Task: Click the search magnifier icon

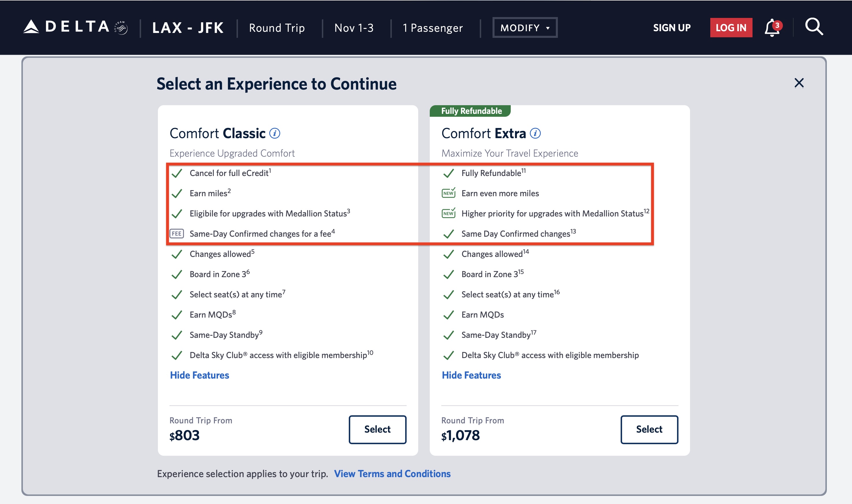Action: tap(814, 27)
